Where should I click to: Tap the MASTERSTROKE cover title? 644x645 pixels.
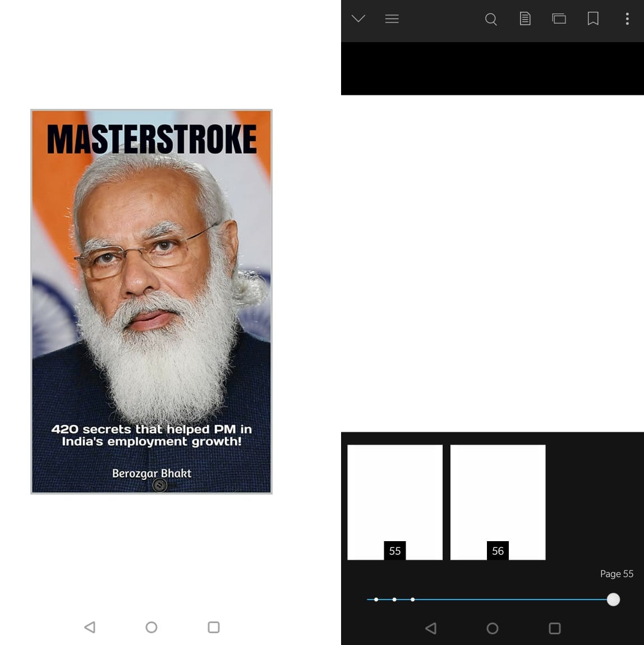click(x=151, y=139)
